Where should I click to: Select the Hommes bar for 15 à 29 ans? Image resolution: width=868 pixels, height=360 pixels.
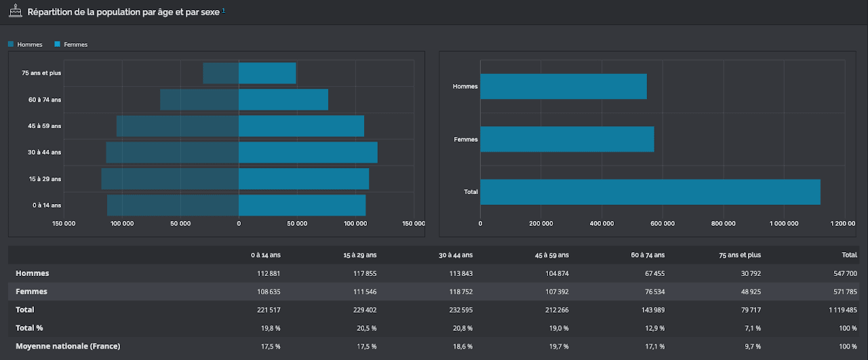pyautogui.click(x=170, y=179)
